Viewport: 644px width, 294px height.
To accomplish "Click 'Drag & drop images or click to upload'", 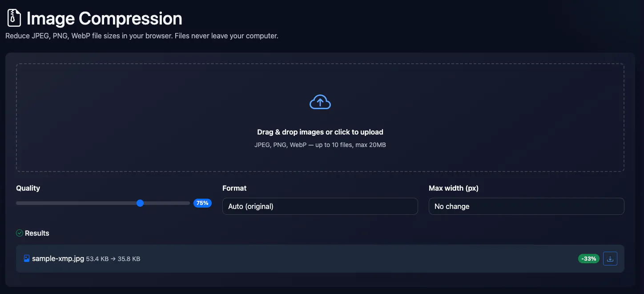I will 320,132.
